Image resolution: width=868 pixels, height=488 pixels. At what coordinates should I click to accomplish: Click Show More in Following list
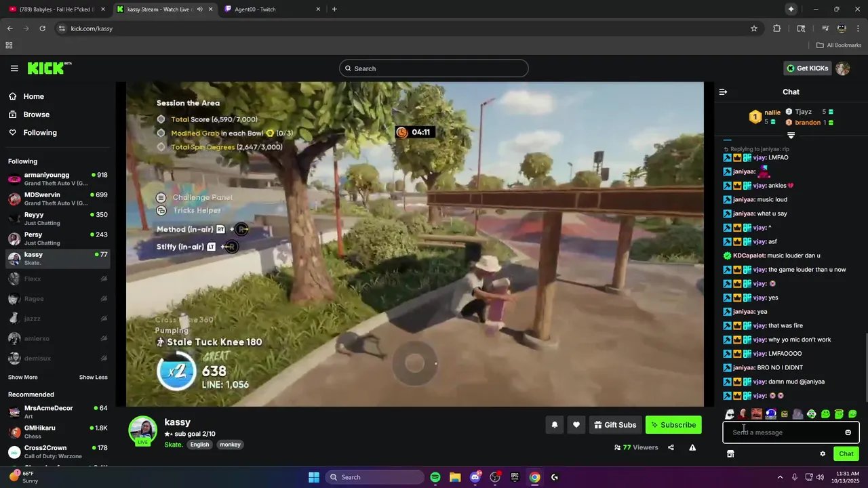[23, 378]
